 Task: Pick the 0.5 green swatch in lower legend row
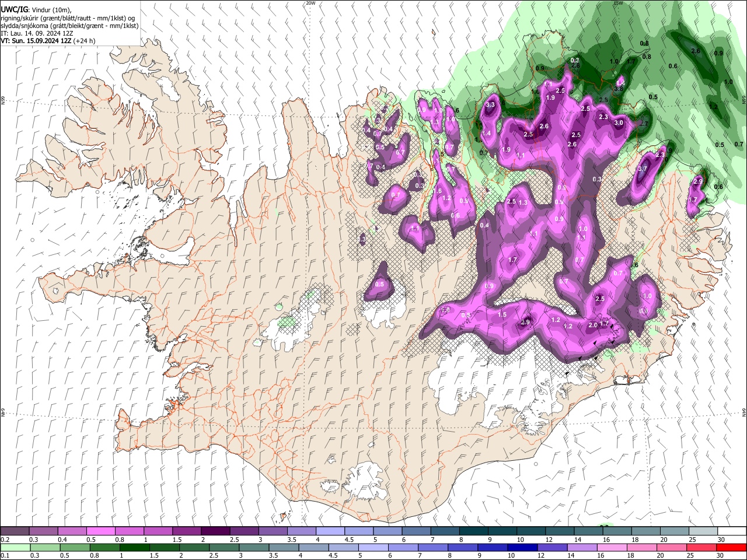[x=74, y=548]
